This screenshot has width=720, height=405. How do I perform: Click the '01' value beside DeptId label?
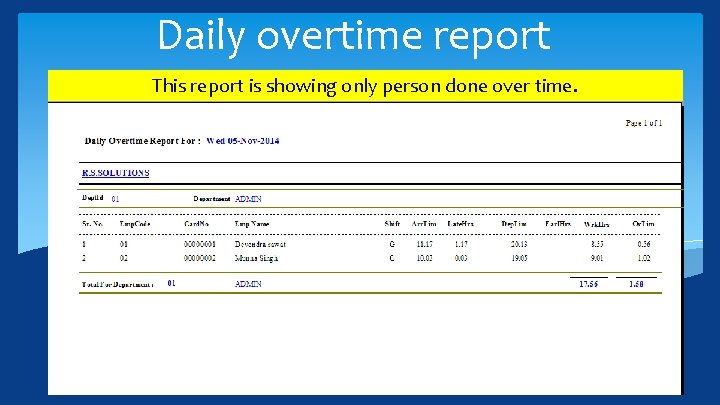(115, 199)
